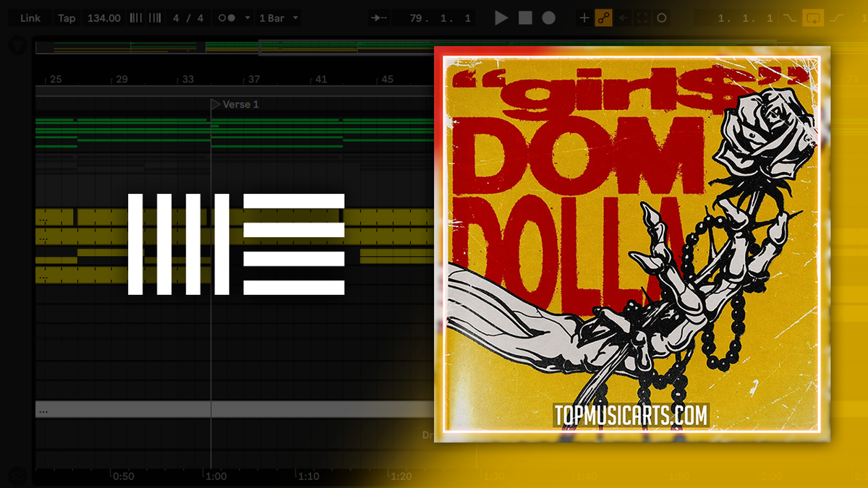This screenshot has height=488, width=868.
Task: Toggle Ableton Link sync
Action: (x=30, y=17)
